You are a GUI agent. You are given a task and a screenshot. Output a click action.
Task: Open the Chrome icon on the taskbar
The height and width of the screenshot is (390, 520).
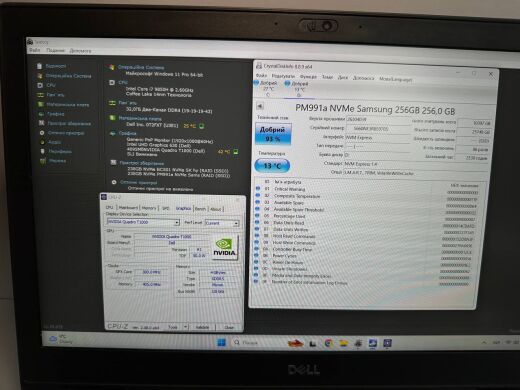tap(328, 343)
